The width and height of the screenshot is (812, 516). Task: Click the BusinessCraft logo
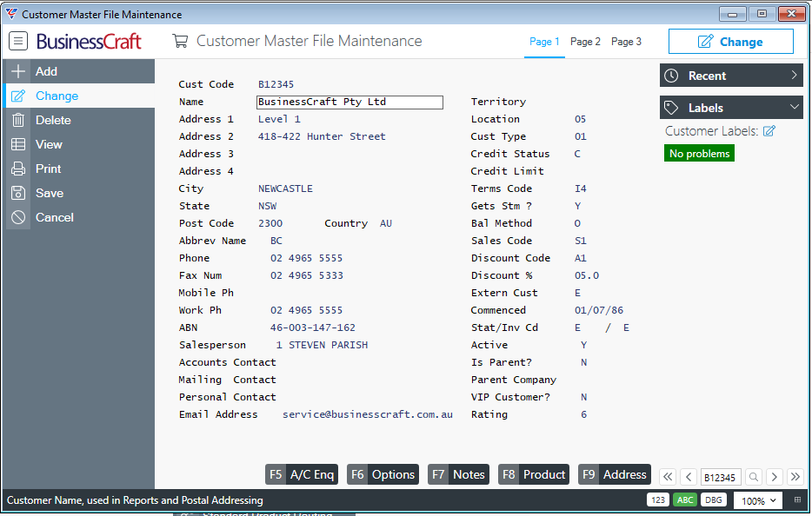[89, 42]
